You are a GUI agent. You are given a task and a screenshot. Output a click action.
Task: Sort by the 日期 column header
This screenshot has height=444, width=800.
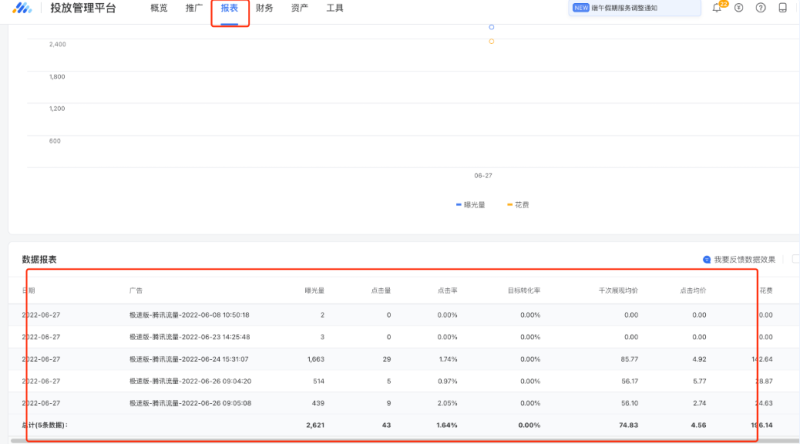[29, 290]
